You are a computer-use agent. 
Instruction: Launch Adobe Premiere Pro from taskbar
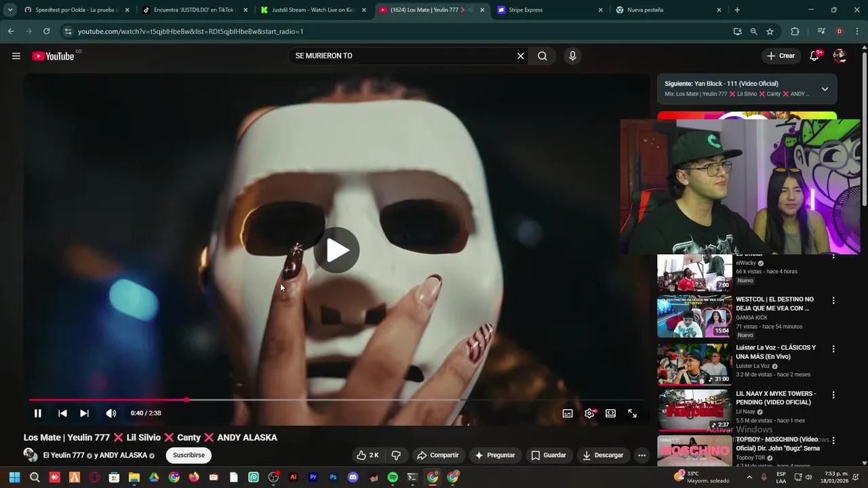313,477
